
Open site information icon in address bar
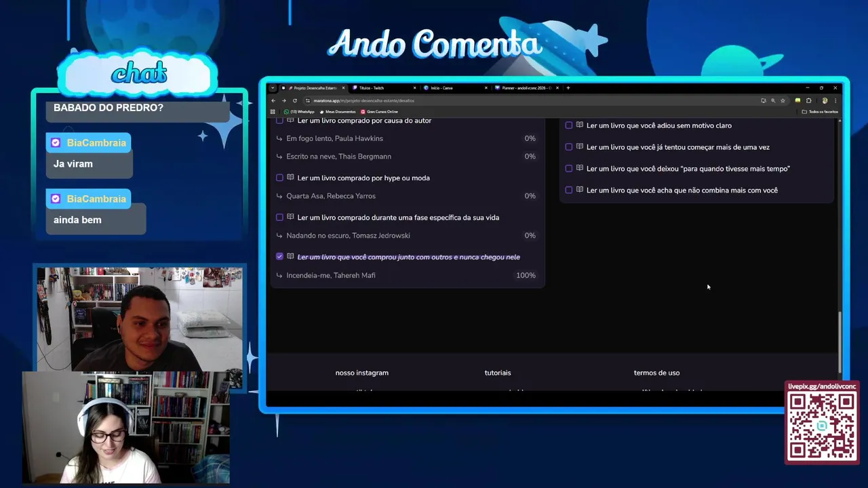(x=307, y=100)
